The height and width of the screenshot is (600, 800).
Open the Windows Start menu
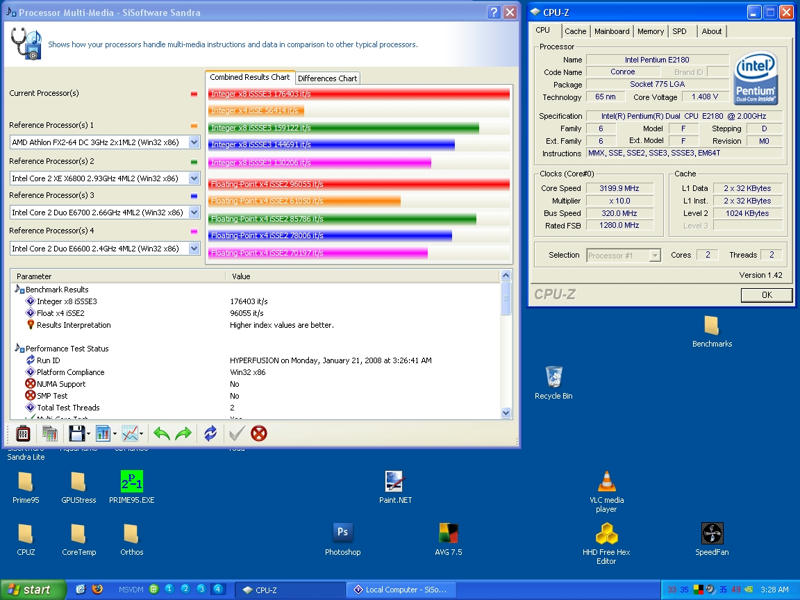pyautogui.click(x=33, y=590)
